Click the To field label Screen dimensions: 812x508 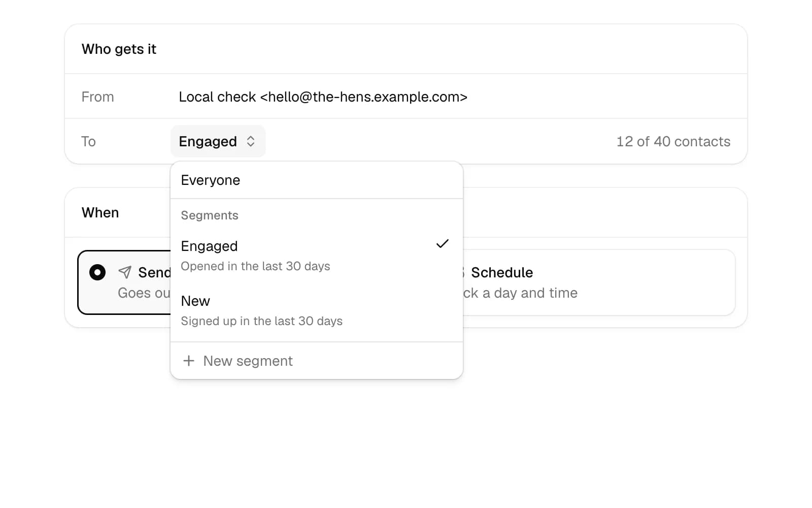88,141
